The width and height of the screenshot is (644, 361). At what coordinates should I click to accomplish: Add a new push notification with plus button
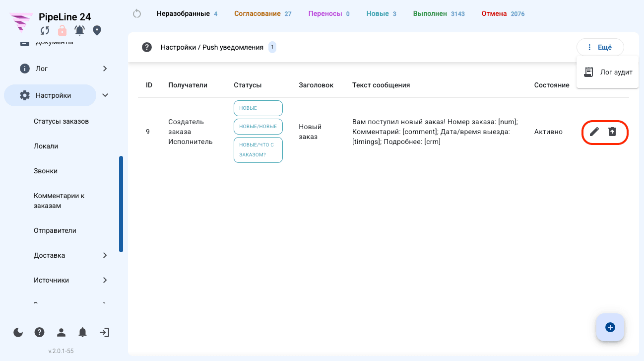point(610,327)
